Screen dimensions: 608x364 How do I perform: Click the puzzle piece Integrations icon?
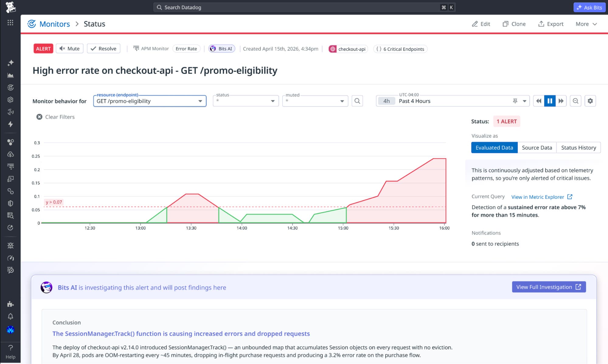[x=10, y=304]
